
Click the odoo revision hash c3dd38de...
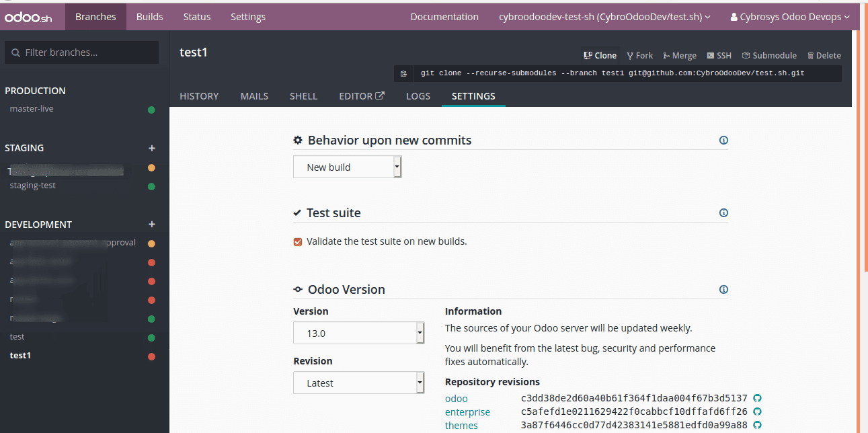click(x=634, y=399)
